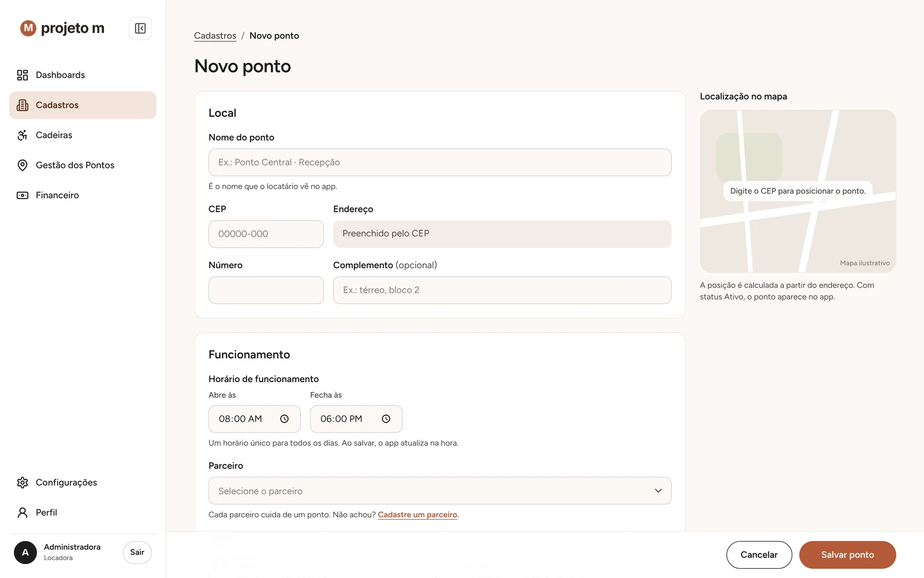
Task: Click the Endereço field
Action: [502, 234]
